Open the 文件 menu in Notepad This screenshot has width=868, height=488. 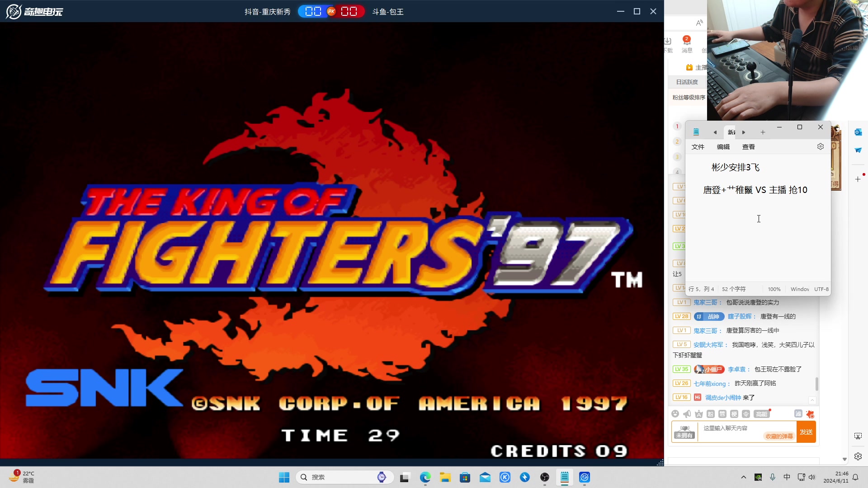click(x=698, y=147)
